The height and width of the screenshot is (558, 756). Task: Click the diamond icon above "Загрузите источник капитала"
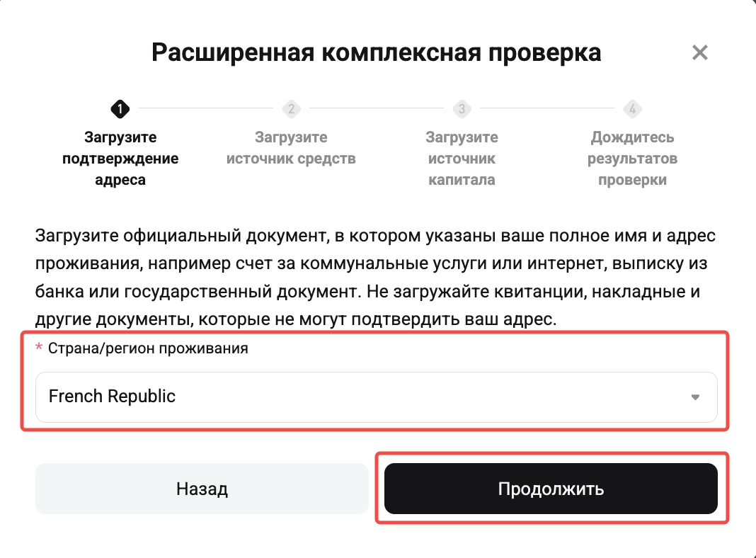tap(462, 109)
